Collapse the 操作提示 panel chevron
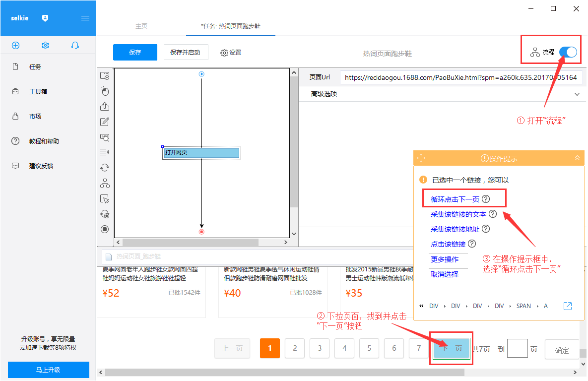Screen dimensions: 588x381 point(577,158)
